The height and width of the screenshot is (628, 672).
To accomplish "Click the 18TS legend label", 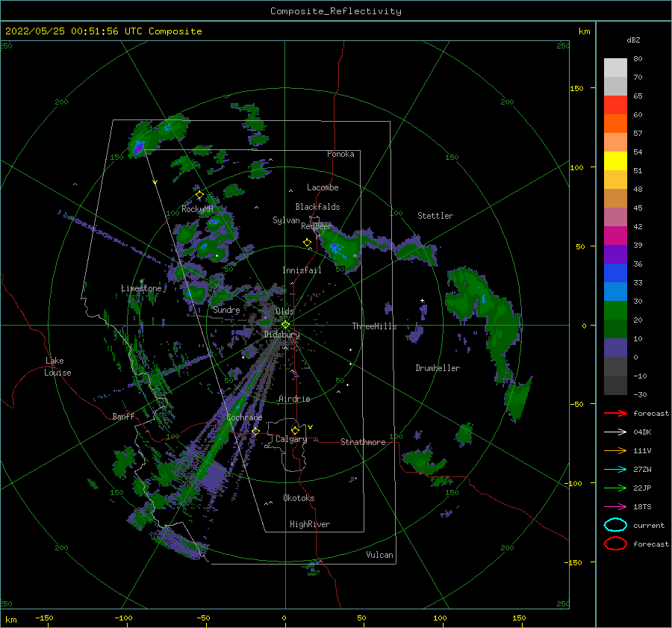I will (642, 507).
